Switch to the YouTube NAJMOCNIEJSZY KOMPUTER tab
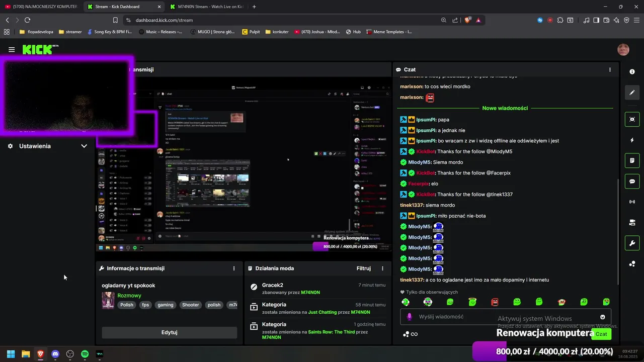644x362 pixels. click(x=41, y=7)
